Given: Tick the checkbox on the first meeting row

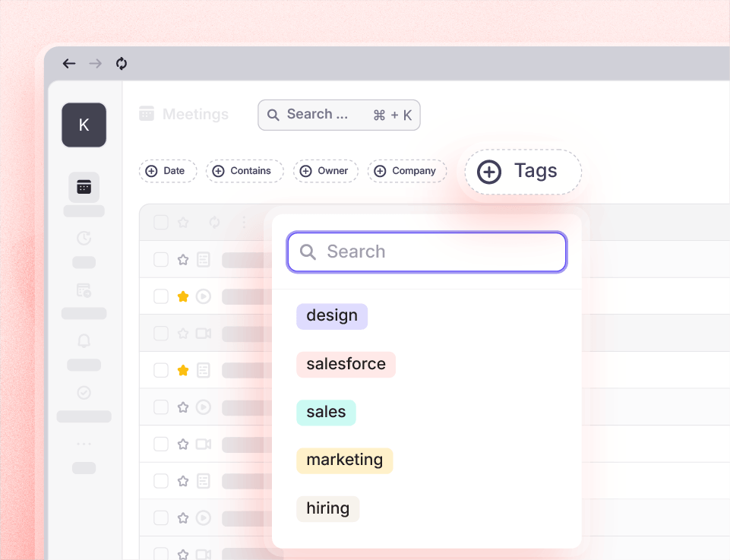Looking at the screenshot, I should pyautogui.click(x=160, y=259).
